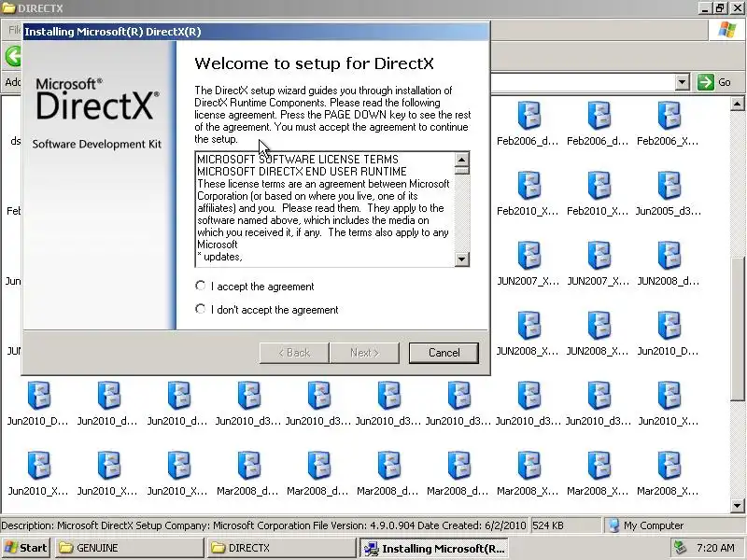Click the Go button in Explorer
This screenshot has width=747, height=560.
(713, 82)
